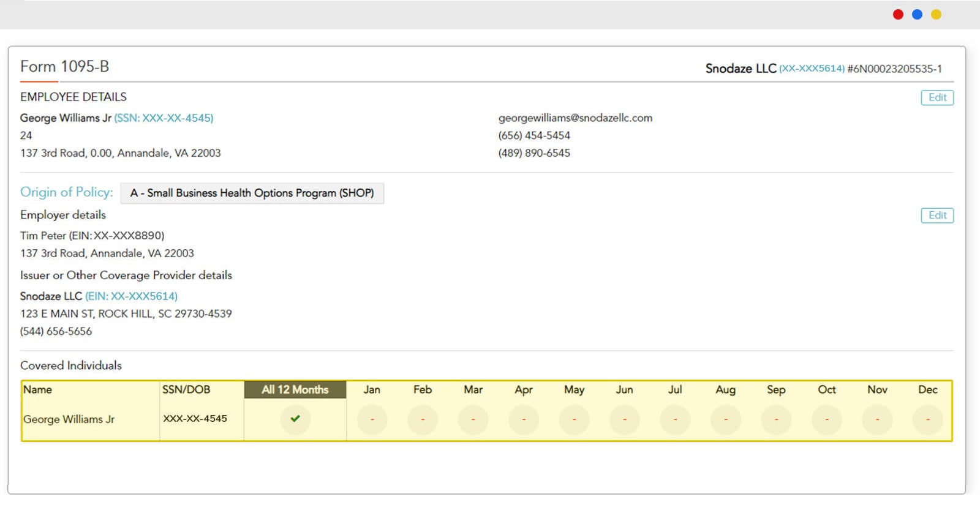Click the issuer EIN XX-XXX5614 link

[131, 296]
